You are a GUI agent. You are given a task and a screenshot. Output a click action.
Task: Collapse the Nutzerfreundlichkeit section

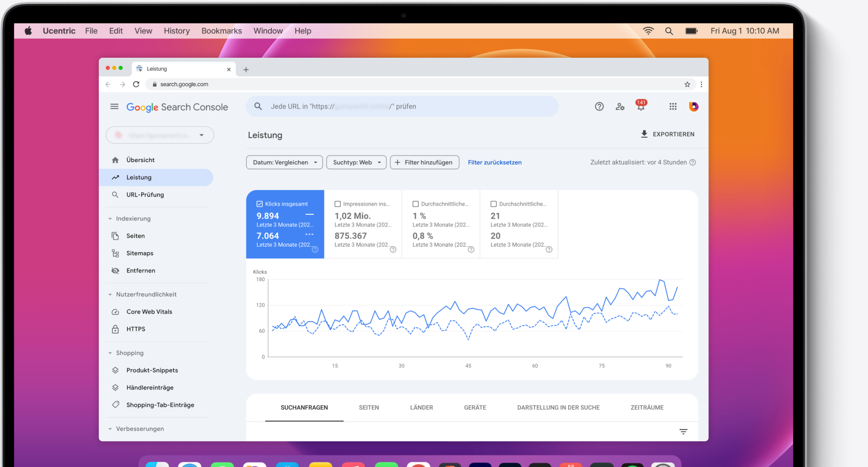(110, 294)
